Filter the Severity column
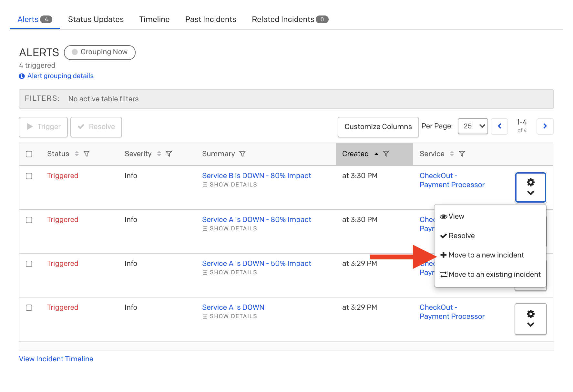573x392 pixels. pyautogui.click(x=169, y=154)
